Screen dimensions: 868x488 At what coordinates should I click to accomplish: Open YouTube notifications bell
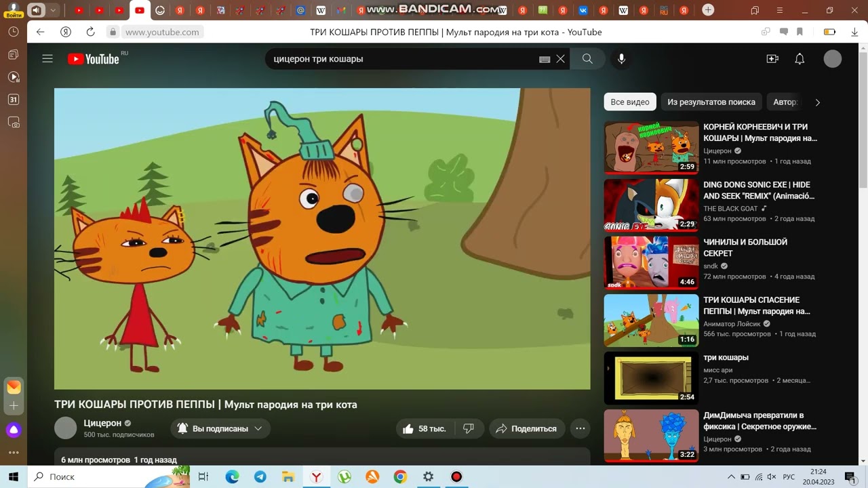(800, 59)
